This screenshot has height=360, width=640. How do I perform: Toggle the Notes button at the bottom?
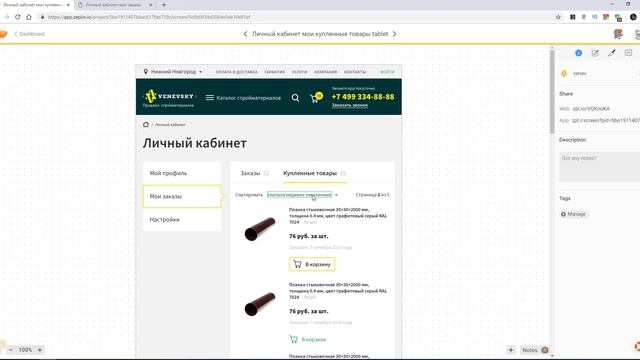tap(535, 350)
